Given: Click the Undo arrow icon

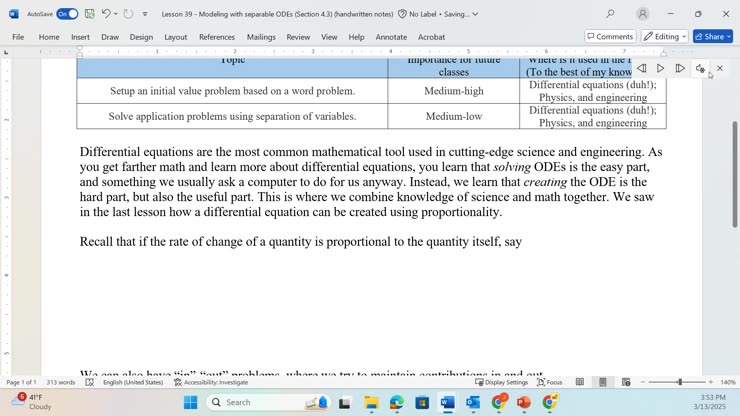Looking at the screenshot, I should coord(106,14).
